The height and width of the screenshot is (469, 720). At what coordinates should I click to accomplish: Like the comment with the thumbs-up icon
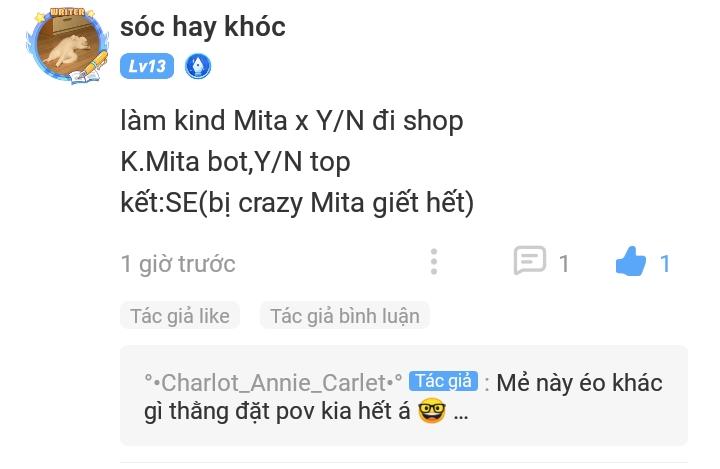(631, 261)
